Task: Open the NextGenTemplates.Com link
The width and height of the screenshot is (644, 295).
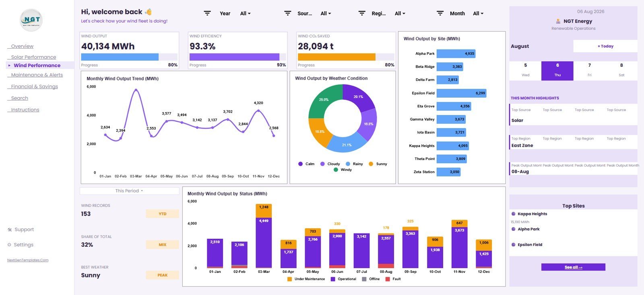Action: pos(28,260)
